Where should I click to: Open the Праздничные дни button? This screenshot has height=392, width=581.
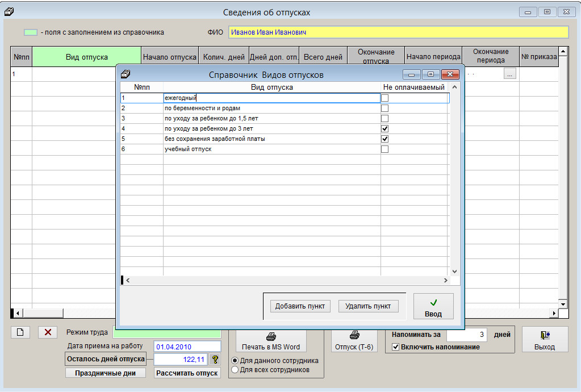click(x=106, y=373)
